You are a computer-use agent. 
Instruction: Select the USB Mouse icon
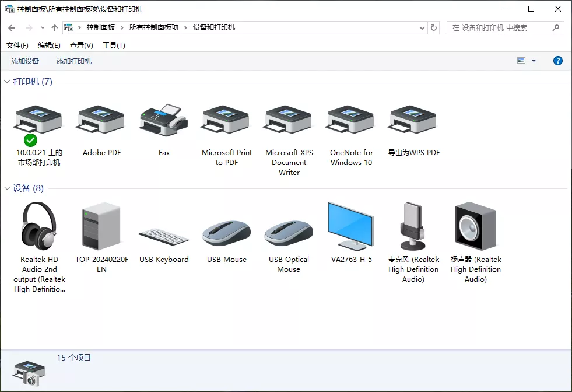[227, 233]
